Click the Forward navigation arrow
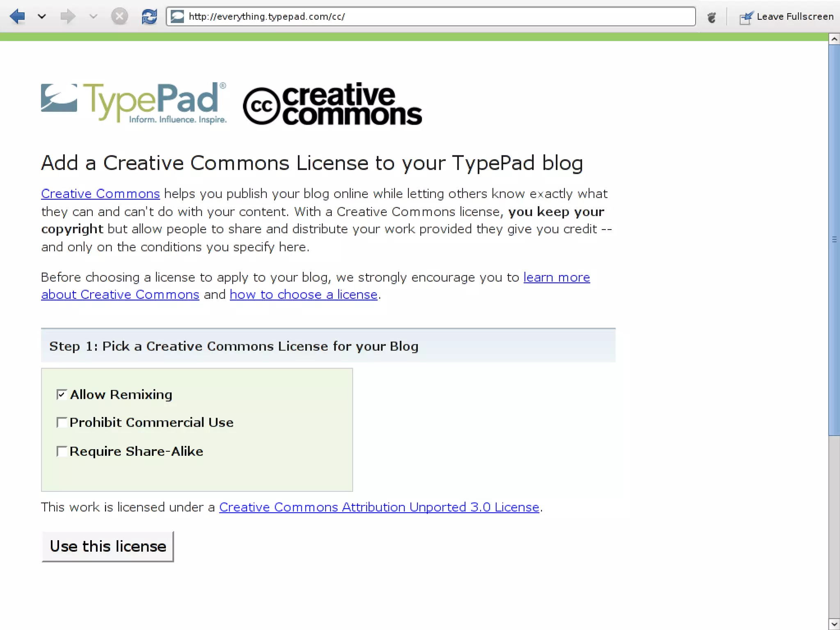 point(68,17)
